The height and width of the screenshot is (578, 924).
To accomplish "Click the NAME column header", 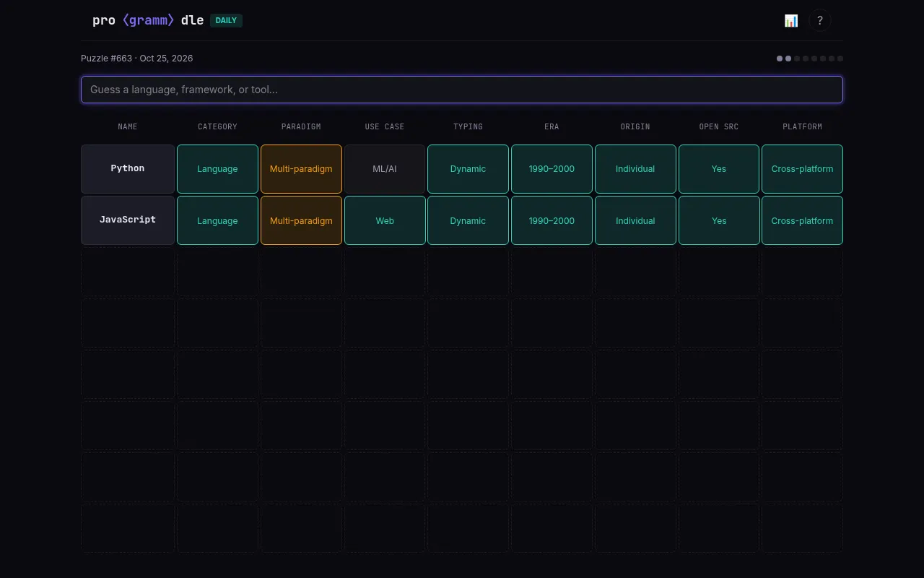I will pos(128,126).
